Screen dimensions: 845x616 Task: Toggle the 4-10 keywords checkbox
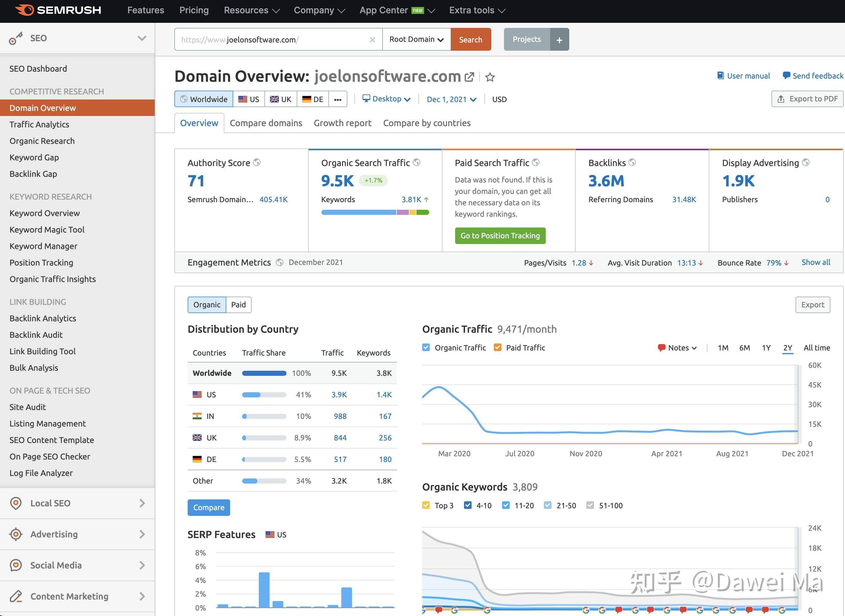[x=468, y=505]
